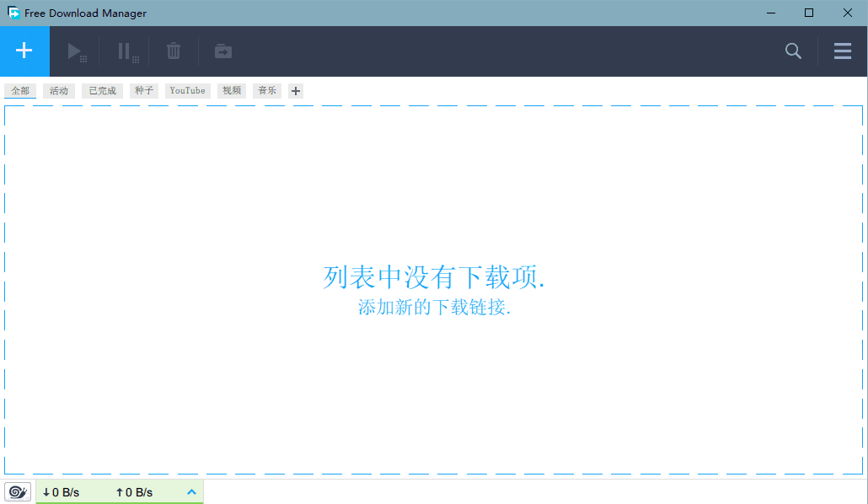868x504 pixels.
Task: Click the download speed indicator showing 0 B/s
Action: click(x=62, y=491)
